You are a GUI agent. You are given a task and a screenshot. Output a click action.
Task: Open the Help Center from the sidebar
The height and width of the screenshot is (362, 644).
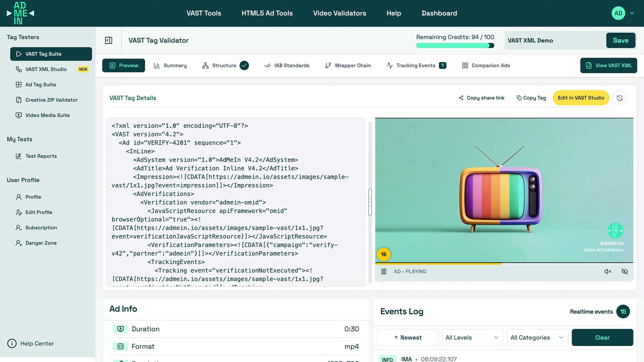(x=37, y=343)
